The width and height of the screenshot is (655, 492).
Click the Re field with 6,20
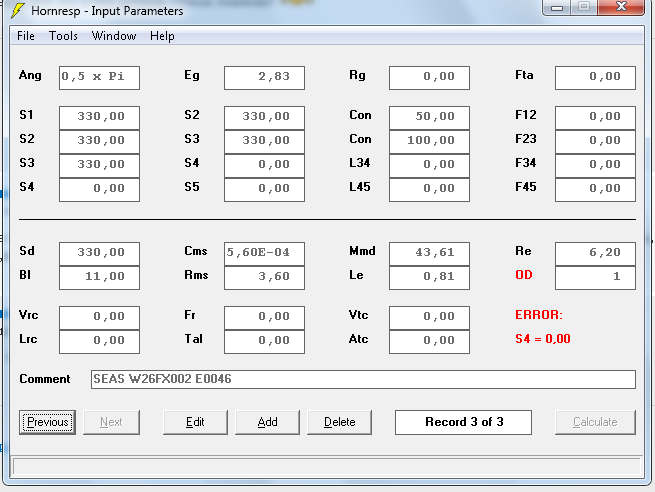click(595, 254)
